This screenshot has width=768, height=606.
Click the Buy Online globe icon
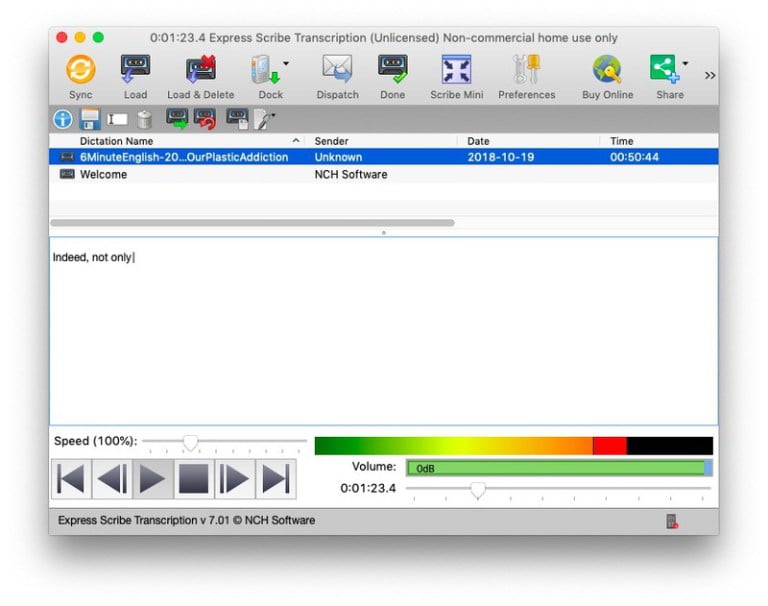point(607,69)
